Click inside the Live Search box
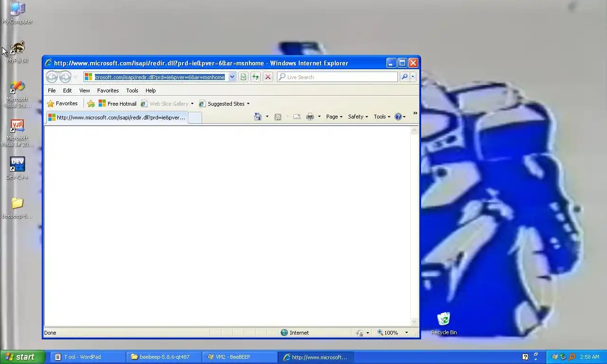This screenshot has width=607, height=364. 337,77
